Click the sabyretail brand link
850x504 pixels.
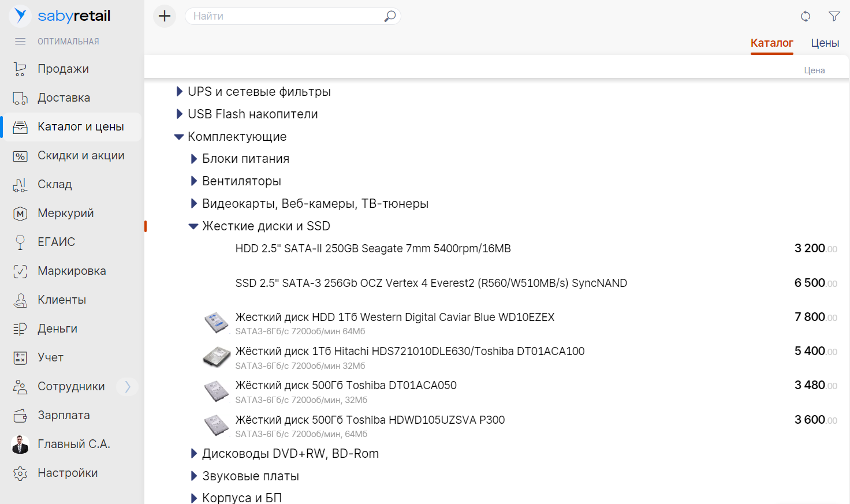click(x=74, y=16)
